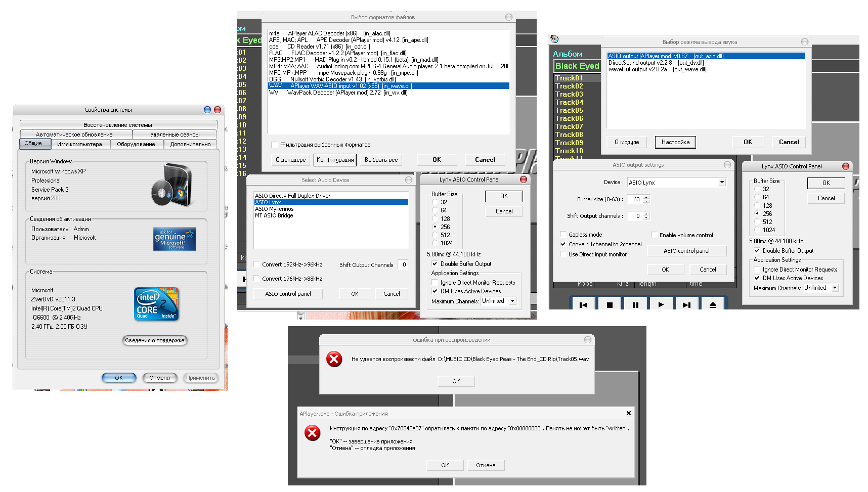The image size is (868, 492).
Task: Open Maximum Channels dropdown beside ASIO output settings
Action: click(x=835, y=288)
